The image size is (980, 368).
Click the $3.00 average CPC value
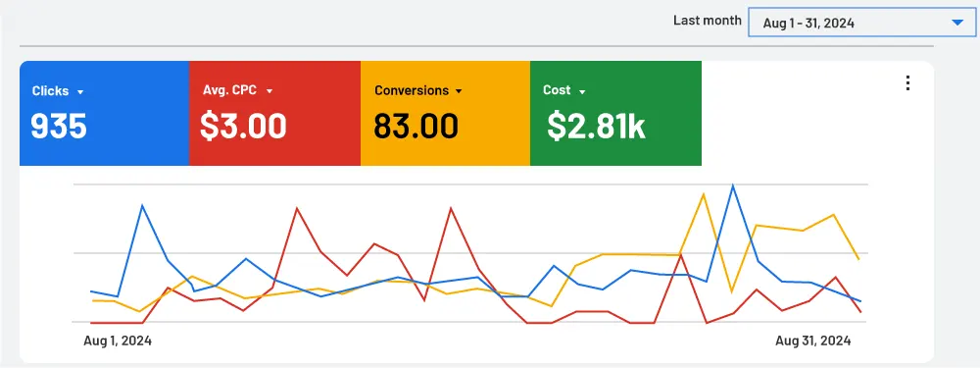click(x=243, y=126)
